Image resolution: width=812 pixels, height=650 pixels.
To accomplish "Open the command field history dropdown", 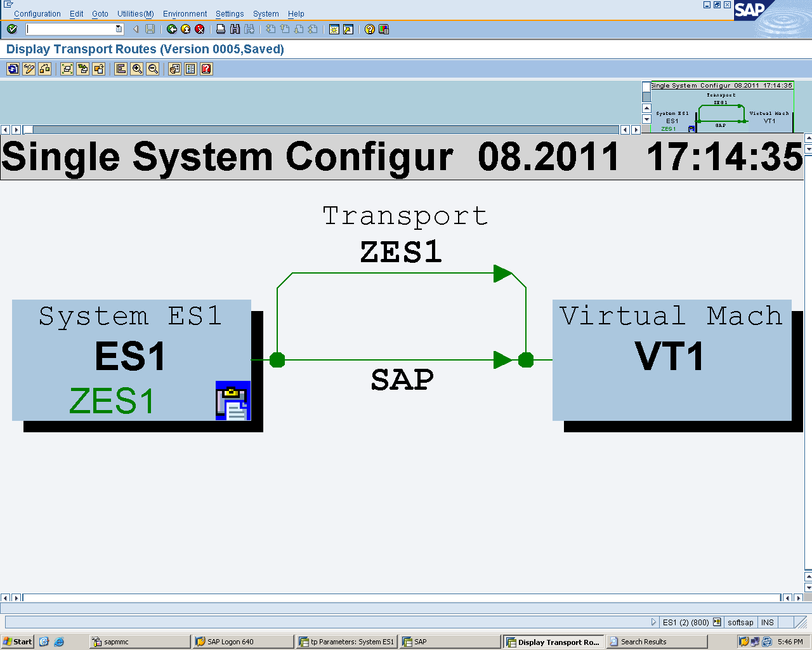I will (119, 29).
